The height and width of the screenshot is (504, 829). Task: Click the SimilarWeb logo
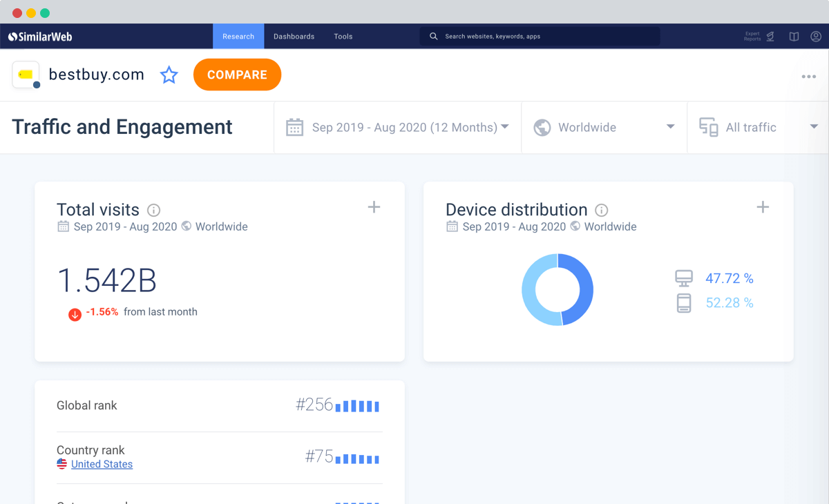point(40,37)
